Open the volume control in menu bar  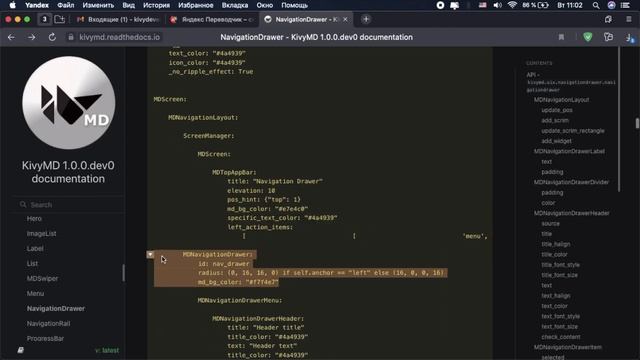(x=497, y=5)
